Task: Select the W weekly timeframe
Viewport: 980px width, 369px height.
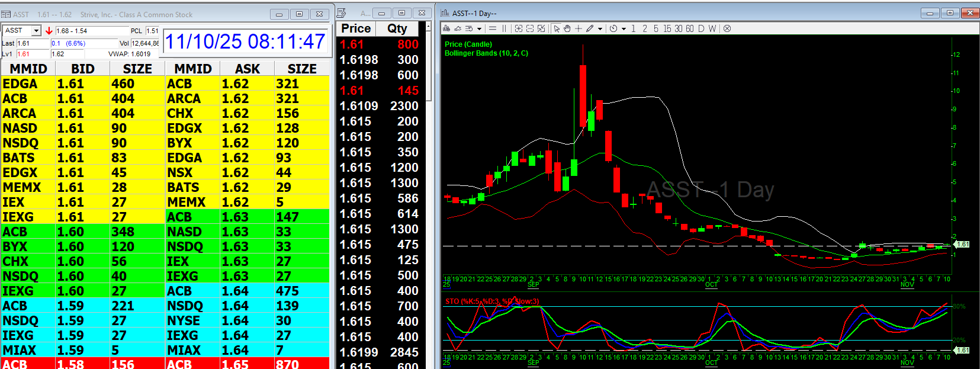Action: pos(712,28)
